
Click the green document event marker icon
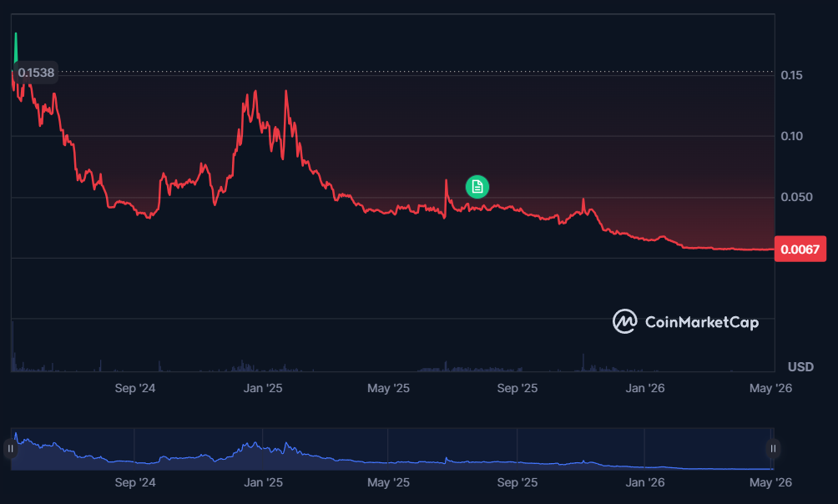point(477,187)
